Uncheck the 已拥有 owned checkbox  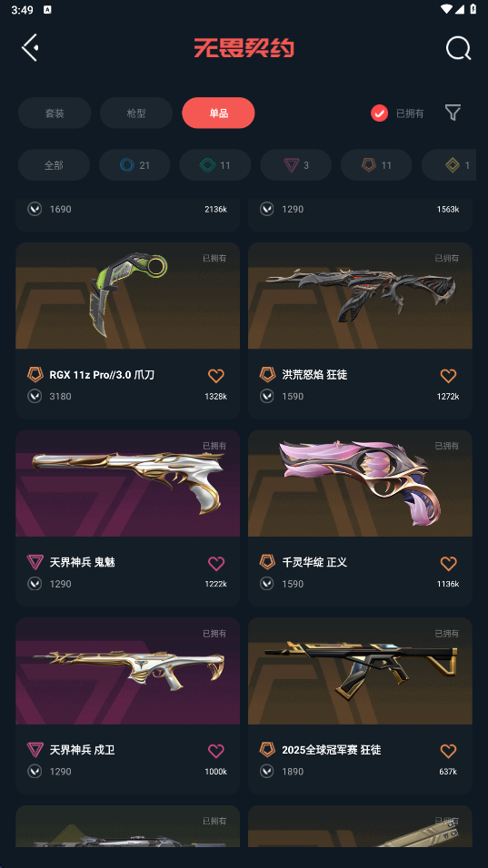tap(380, 113)
